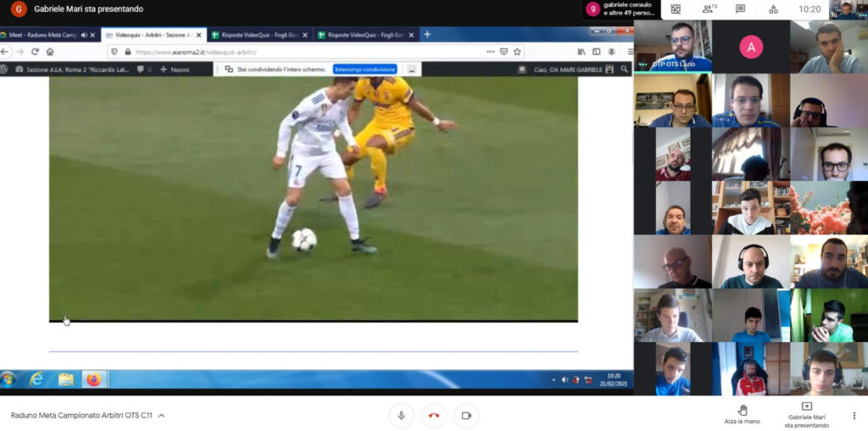Select the 'OTP-OTS Lazio' participant video tile
The image size is (868, 431).
672,46
